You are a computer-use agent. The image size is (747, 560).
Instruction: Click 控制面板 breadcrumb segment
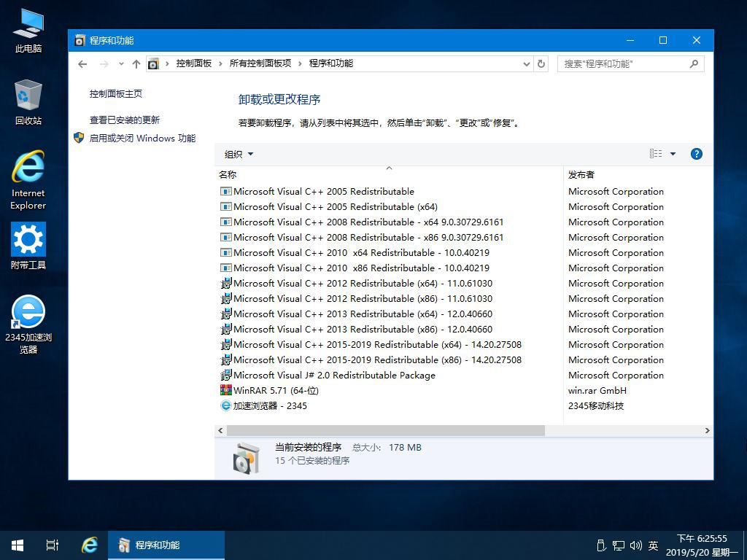(194, 63)
